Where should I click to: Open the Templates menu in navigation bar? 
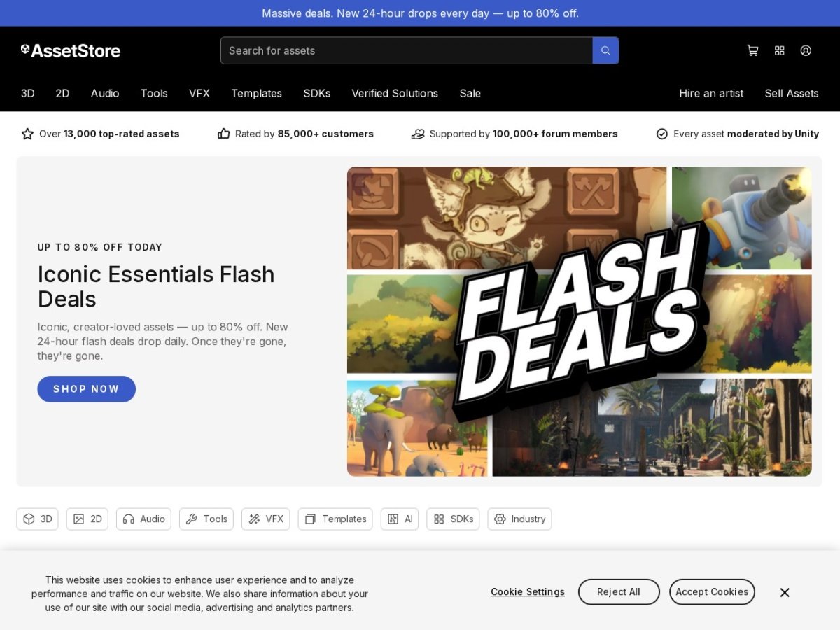[x=256, y=93]
